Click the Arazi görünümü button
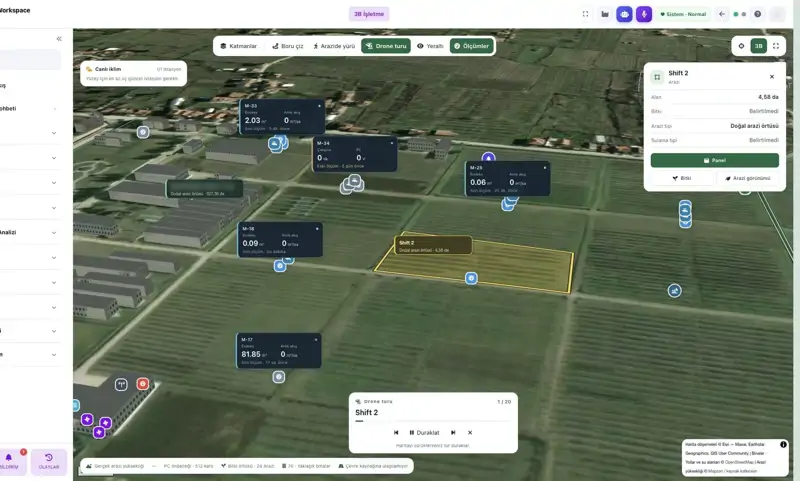Viewport: 800px width, 481px height. pos(748,178)
